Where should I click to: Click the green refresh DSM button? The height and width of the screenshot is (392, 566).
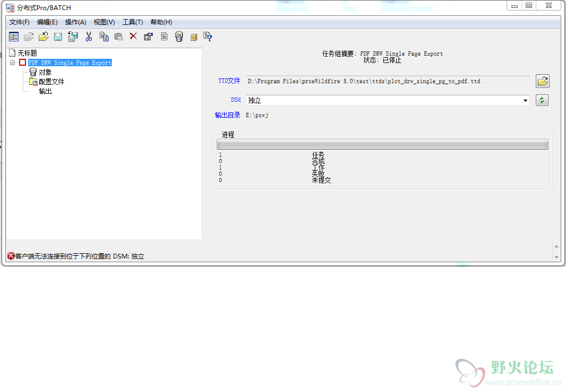tap(542, 100)
